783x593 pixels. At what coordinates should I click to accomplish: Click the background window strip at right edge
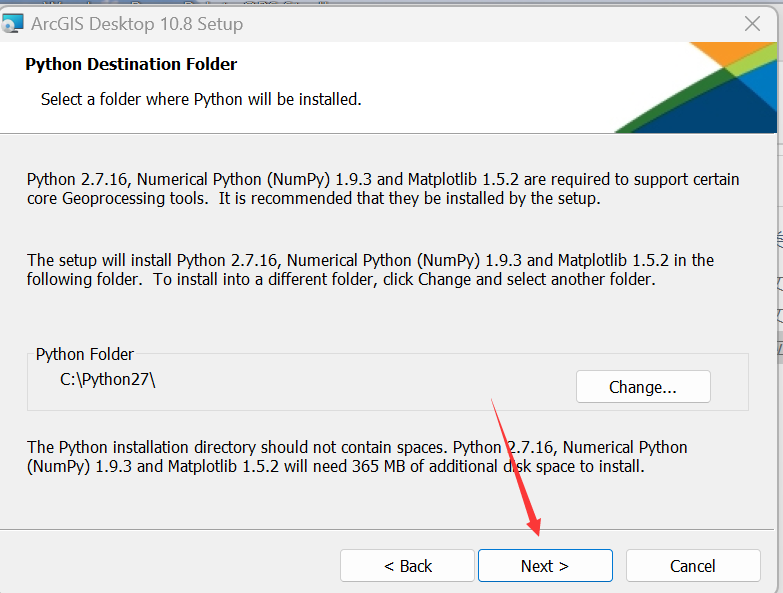click(x=779, y=300)
